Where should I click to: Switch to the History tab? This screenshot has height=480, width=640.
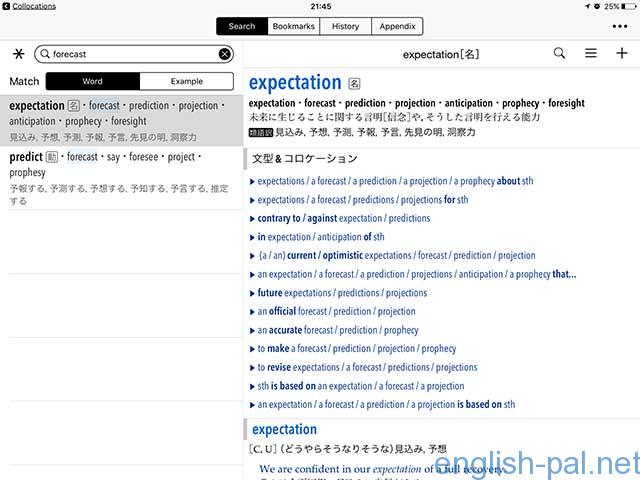[x=345, y=27]
